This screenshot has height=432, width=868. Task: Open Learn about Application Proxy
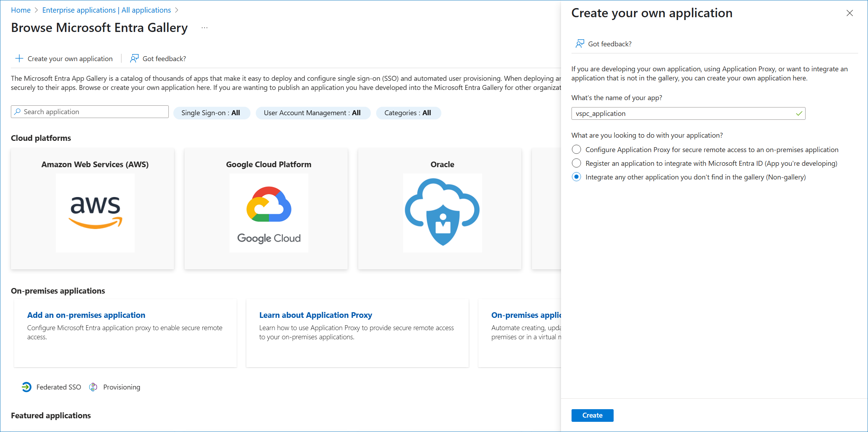315,315
